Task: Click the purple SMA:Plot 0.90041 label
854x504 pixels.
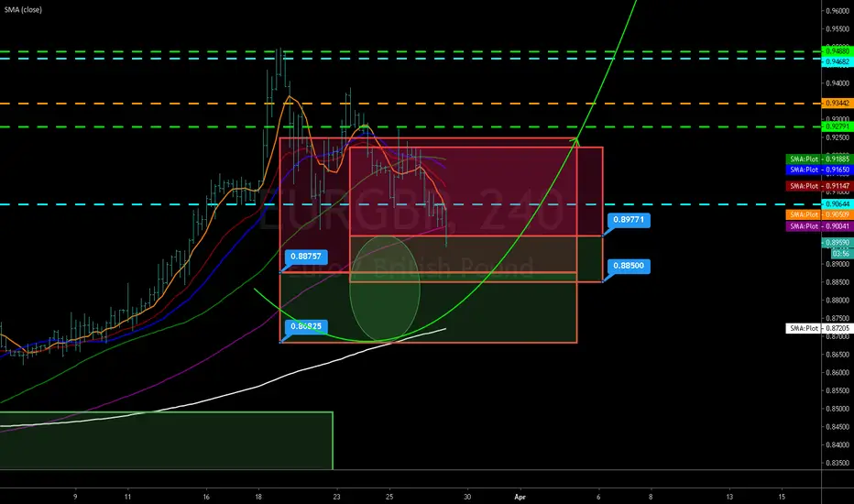Action: [818, 226]
